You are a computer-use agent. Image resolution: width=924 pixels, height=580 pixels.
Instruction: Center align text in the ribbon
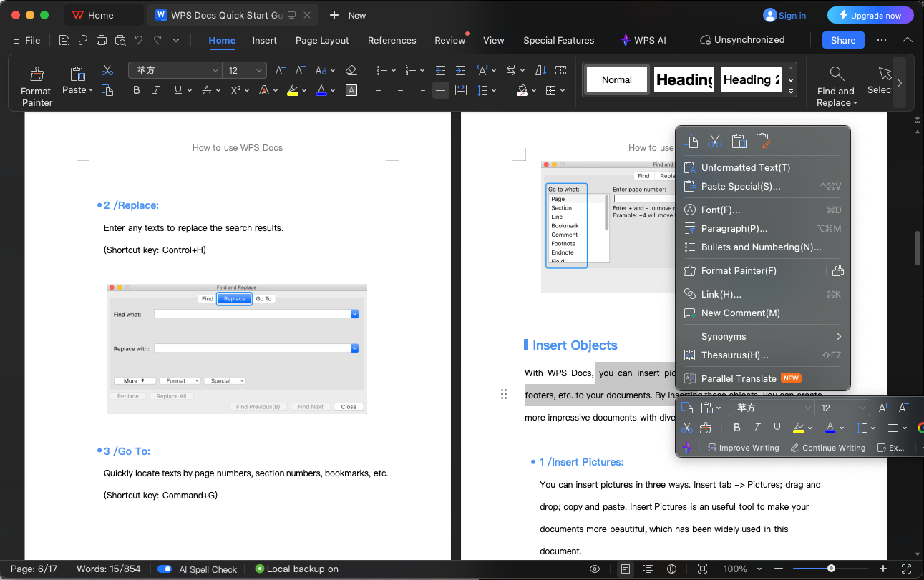(x=400, y=90)
